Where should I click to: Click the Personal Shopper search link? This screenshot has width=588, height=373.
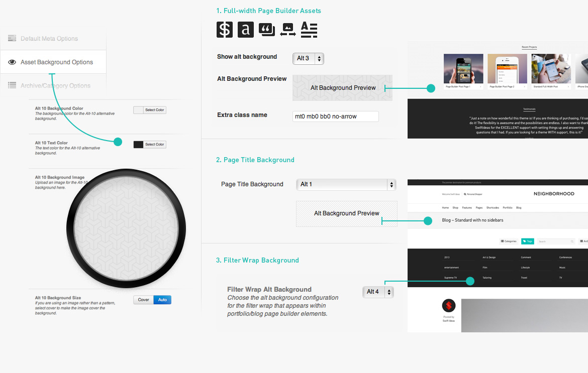pyautogui.click(x=473, y=194)
